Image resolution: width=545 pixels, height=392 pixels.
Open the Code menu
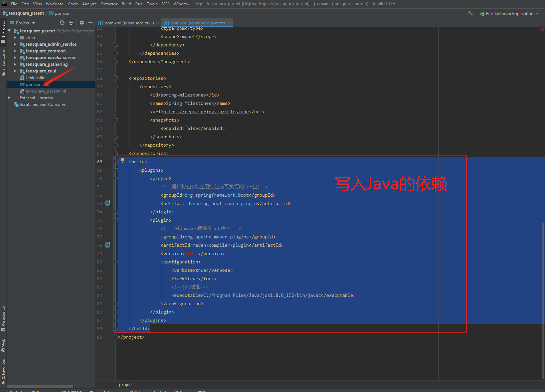pyautogui.click(x=73, y=4)
